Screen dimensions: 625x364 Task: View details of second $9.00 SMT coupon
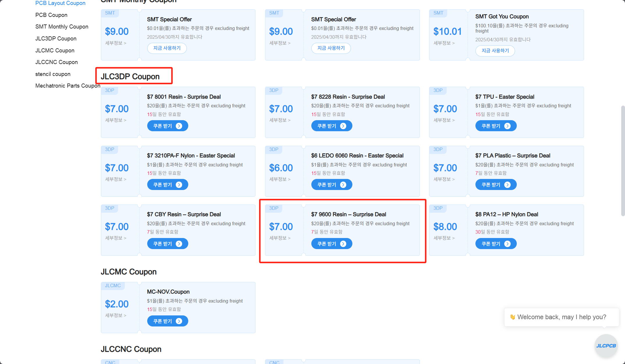coord(280,43)
